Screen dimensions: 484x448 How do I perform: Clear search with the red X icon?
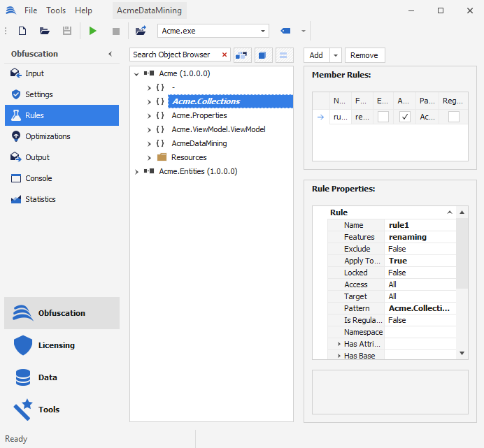pyautogui.click(x=225, y=55)
